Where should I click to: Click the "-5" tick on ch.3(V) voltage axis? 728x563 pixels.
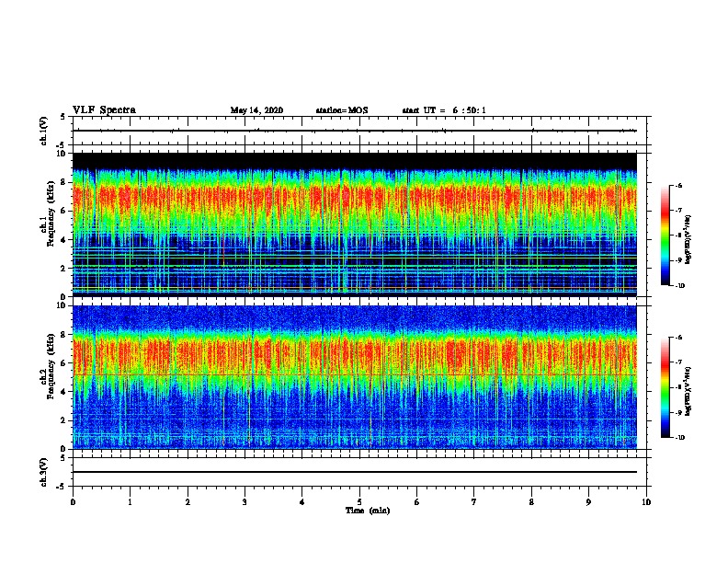click(x=62, y=487)
